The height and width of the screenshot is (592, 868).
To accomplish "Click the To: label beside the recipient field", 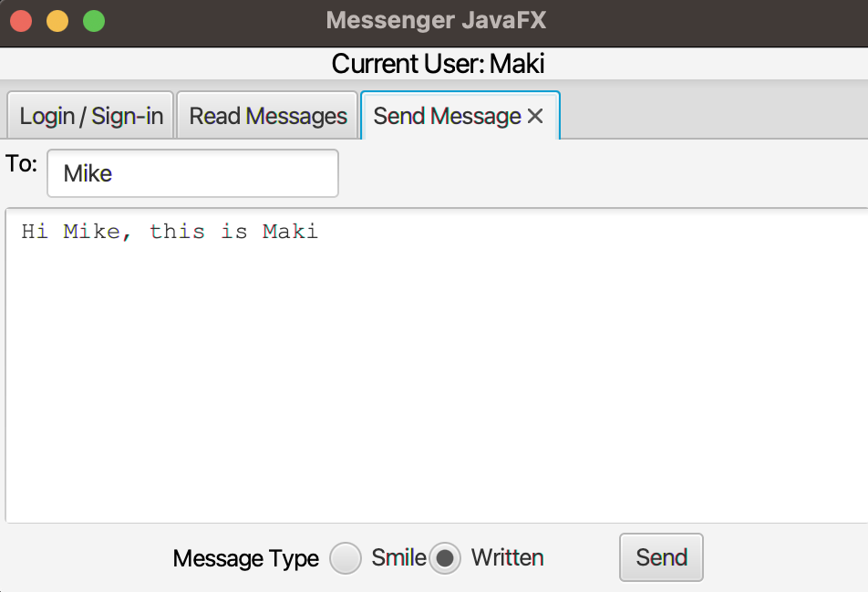I will coord(20,164).
